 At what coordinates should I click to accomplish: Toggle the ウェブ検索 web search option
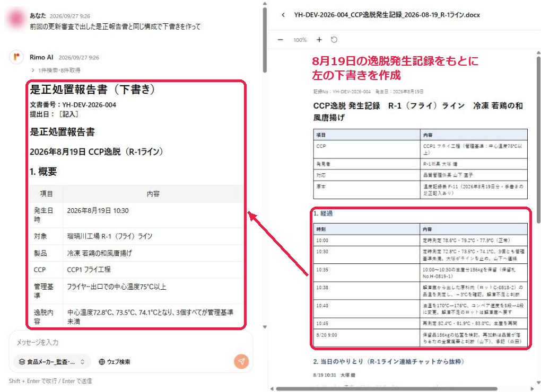(x=115, y=362)
